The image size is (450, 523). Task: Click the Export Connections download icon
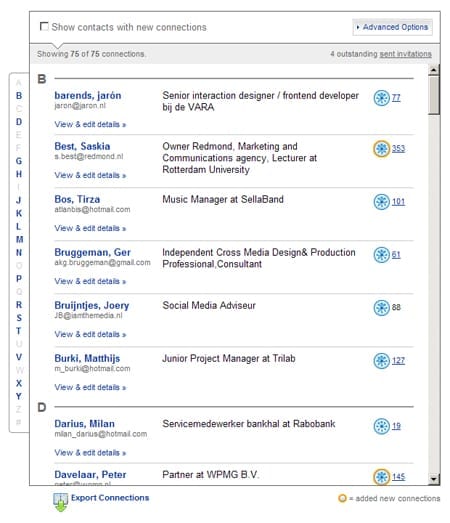point(60,502)
